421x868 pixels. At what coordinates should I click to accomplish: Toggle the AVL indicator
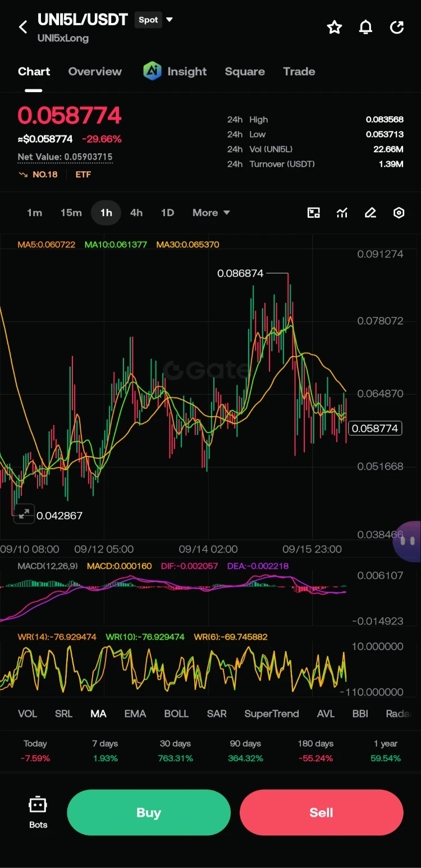(x=326, y=714)
